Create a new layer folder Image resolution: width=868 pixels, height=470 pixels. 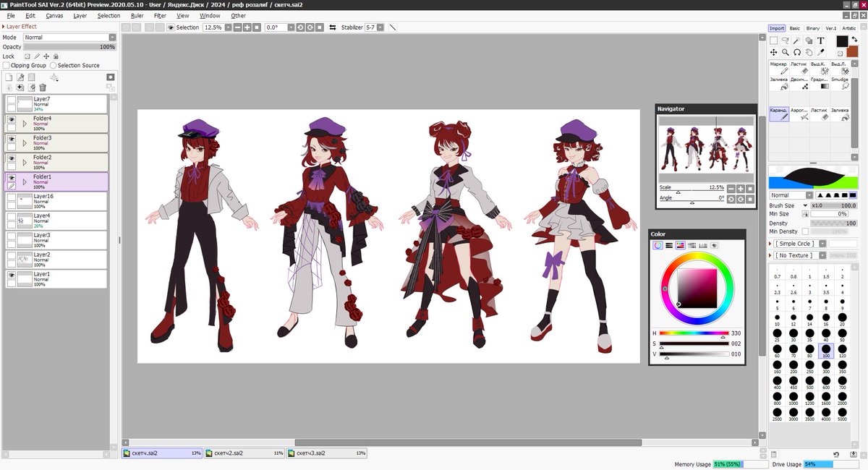32,77
